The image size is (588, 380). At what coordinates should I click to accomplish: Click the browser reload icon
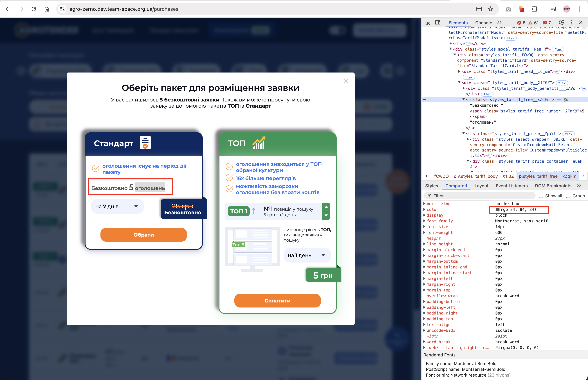pyautogui.click(x=34, y=9)
